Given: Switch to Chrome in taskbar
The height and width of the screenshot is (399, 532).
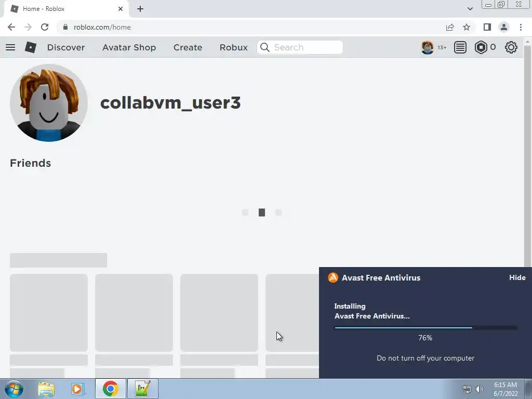Looking at the screenshot, I should [111, 389].
